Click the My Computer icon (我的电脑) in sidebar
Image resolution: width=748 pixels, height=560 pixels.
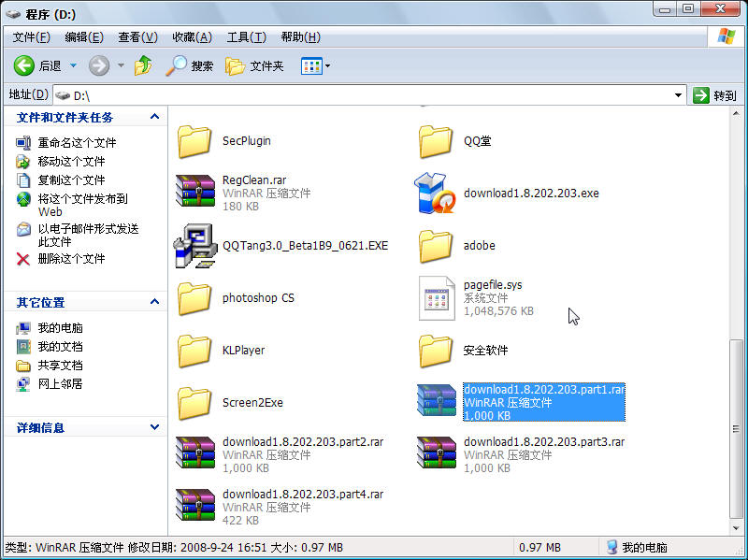[22, 328]
